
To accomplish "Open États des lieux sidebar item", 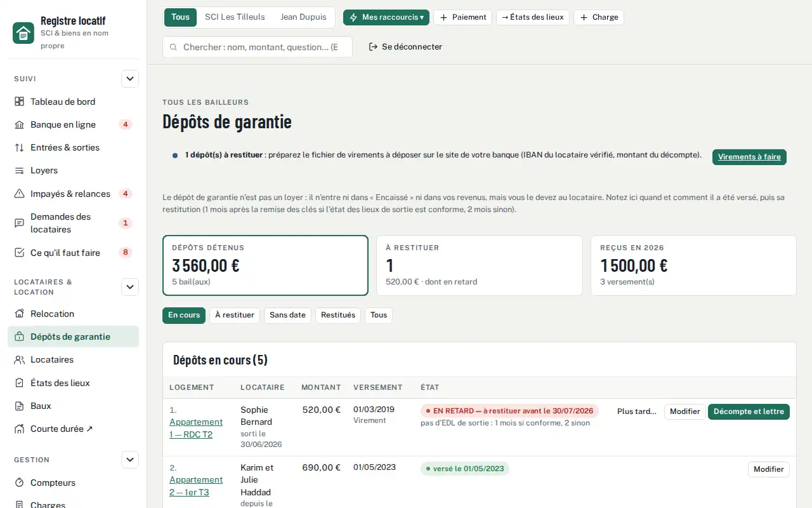I will 73,383.
